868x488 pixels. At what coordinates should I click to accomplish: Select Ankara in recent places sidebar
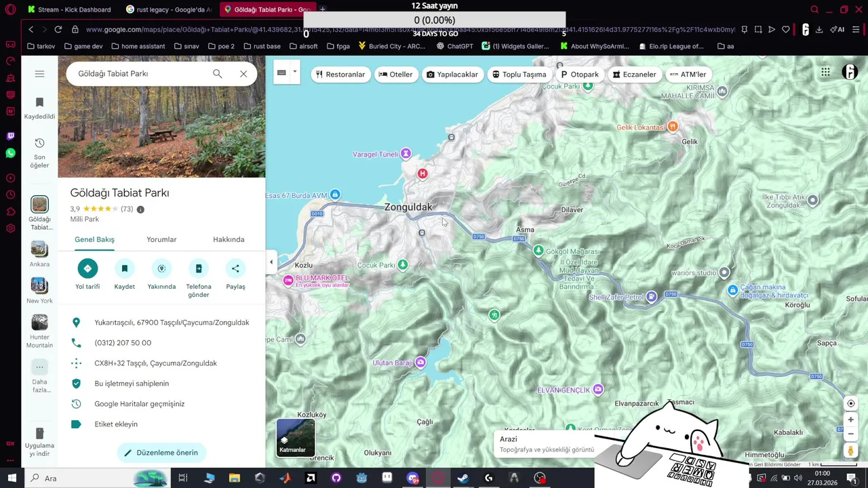[39, 254]
